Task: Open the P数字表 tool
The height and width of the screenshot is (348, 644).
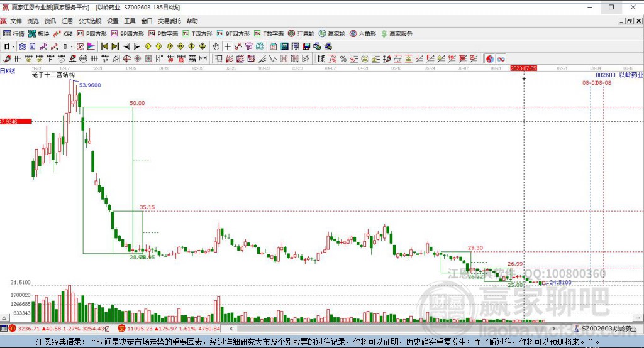Action: (163, 34)
